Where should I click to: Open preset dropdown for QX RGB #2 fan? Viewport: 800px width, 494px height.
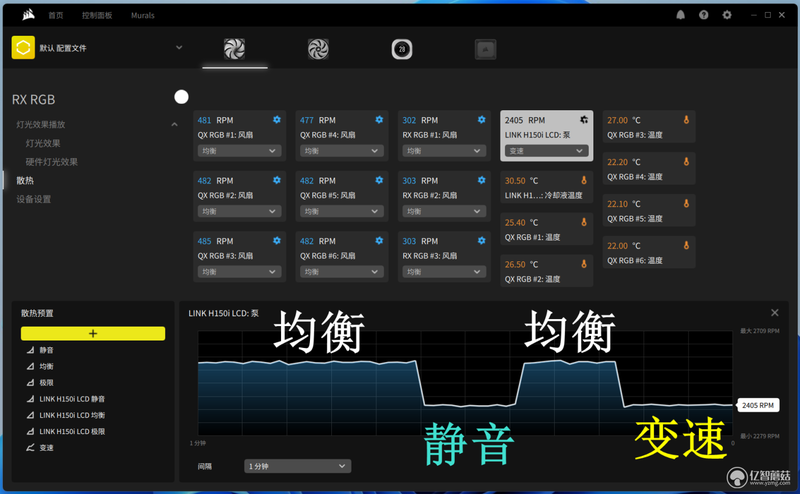click(x=239, y=211)
